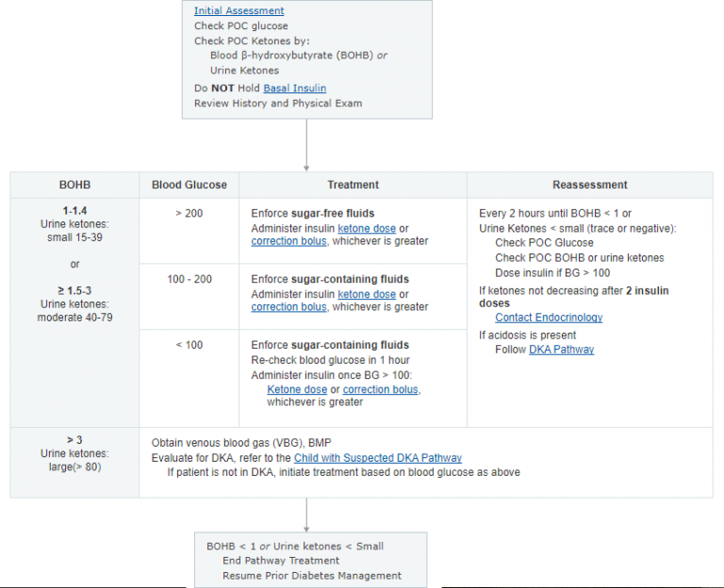724x588 pixels.
Task: Click correction bolus link in the 100 - 200 row
Action: pos(288,307)
